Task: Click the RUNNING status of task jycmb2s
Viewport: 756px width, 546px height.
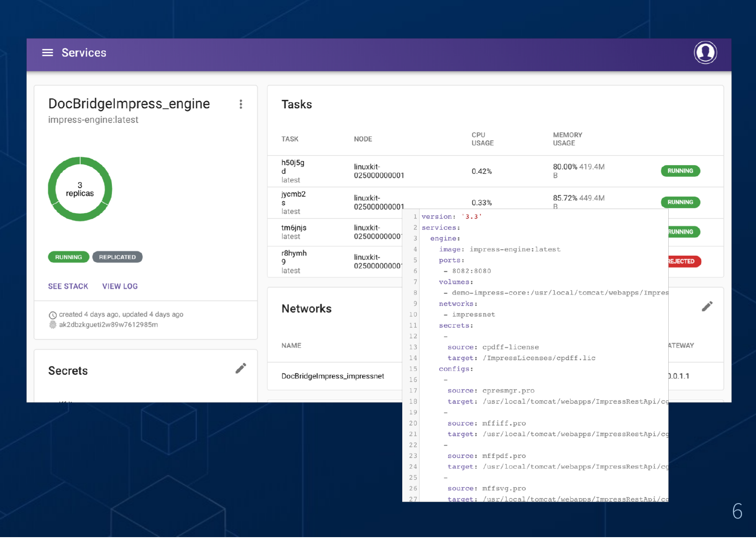Action: pyautogui.click(x=680, y=202)
